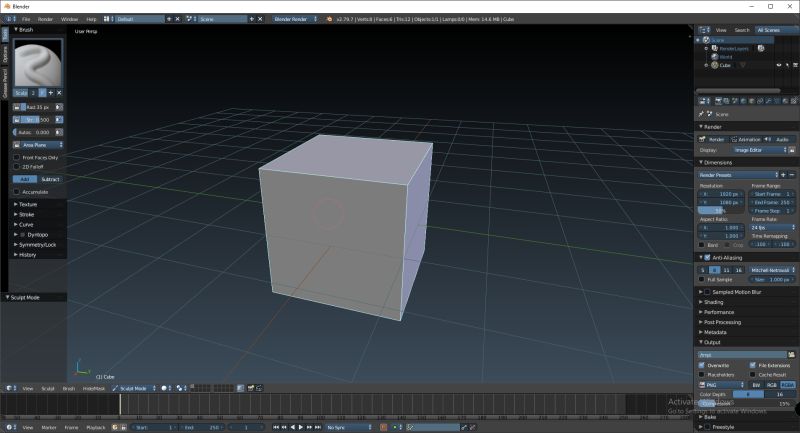Select the Subtract brush direction
Image resolution: width=800 pixels, height=433 pixels.
[50, 180]
